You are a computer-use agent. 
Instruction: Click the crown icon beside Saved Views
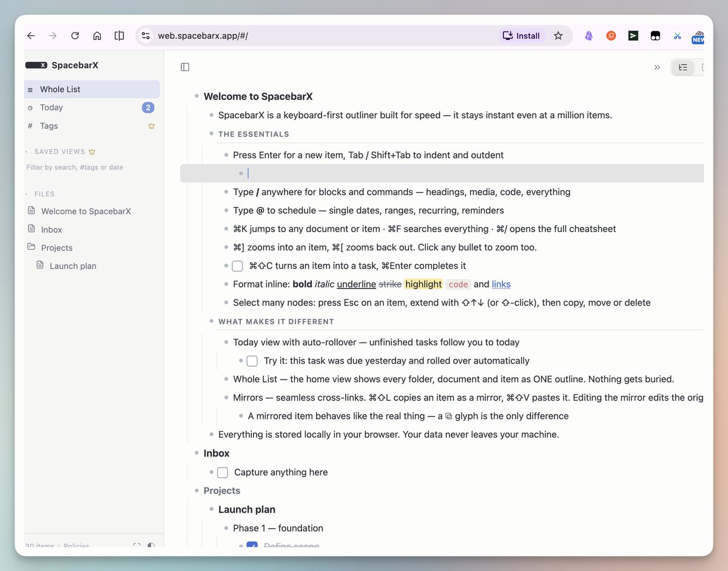[92, 152]
